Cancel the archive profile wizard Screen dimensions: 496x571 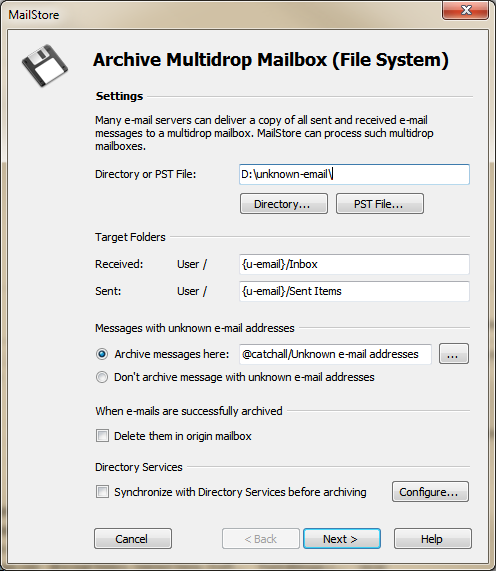(x=133, y=539)
